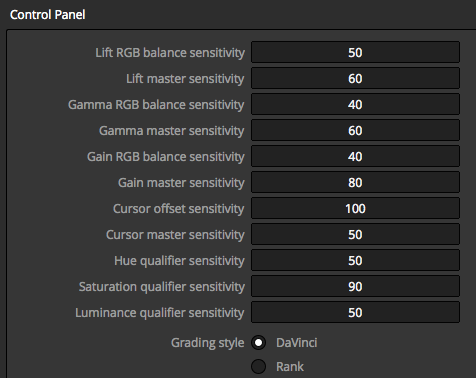Click the Gain master sensitivity field

click(x=355, y=182)
